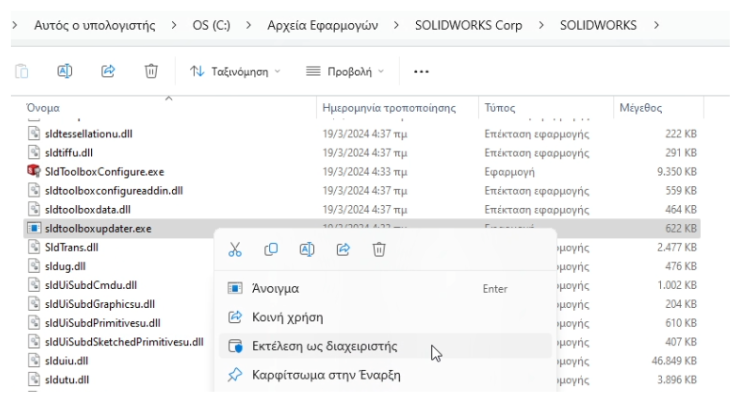Click the copy icon in context menu
The image size is (731, 417).
(x=270, y=249)
